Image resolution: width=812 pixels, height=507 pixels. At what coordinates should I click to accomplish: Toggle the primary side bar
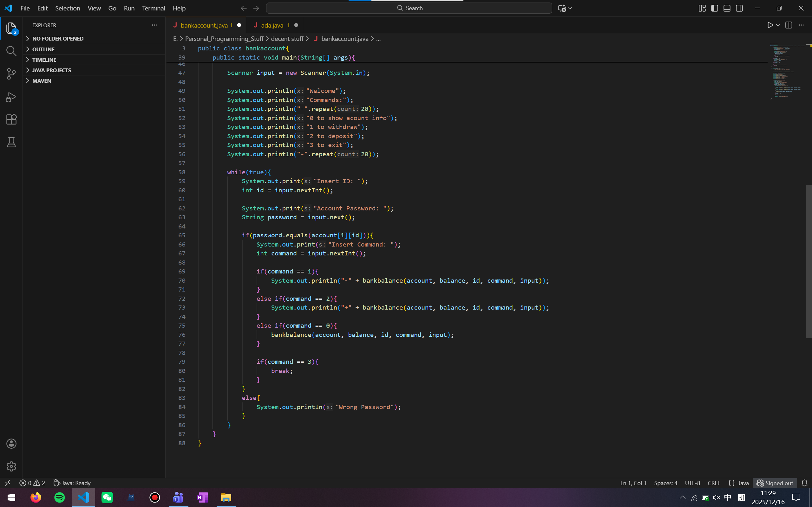pos(714,8)
